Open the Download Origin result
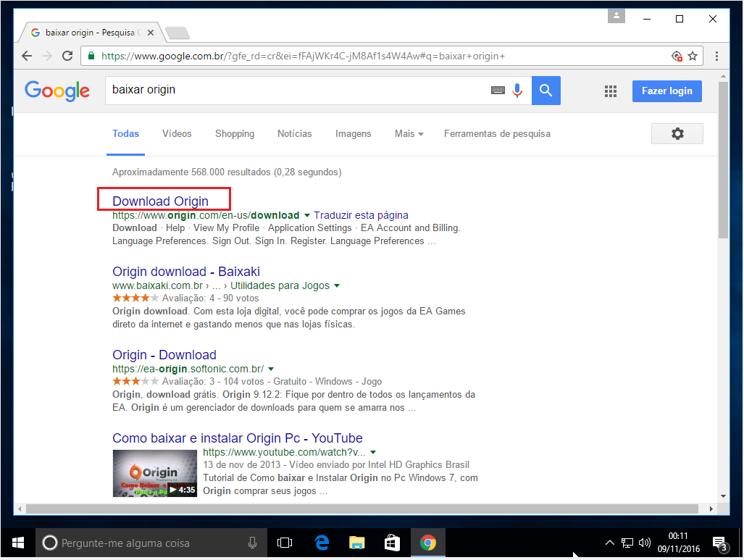The image size is (744, 560). click(x=160, y=201)
